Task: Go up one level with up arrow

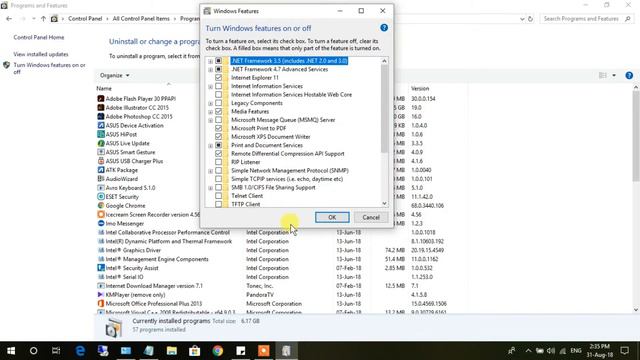Action: pyautogui.click(x=43, y=19)
